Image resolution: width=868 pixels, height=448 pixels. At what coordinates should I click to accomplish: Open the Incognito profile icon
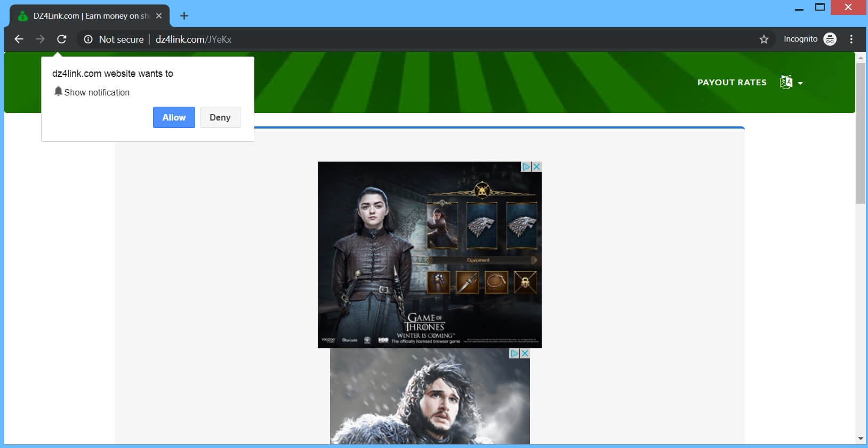coord(830,39)
